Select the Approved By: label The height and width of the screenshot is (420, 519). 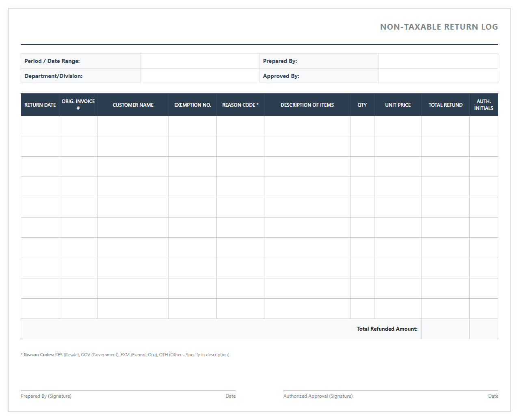coord(281,76)
